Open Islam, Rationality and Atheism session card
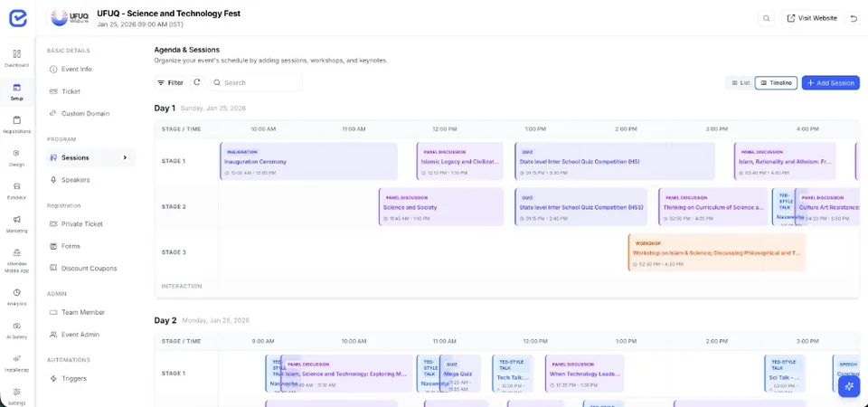The image size is (868, 407). point(785,161)
